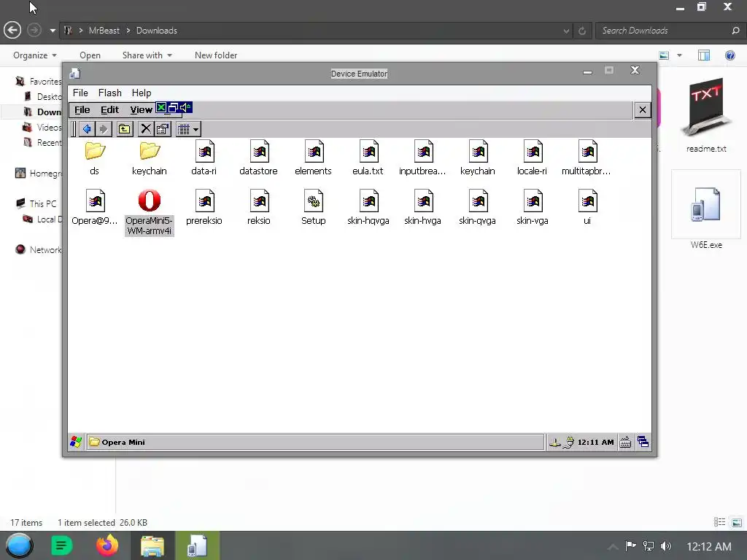The width and height of the screenshot is (747, 560).
Task: Click the network connection icon in emulator tray
Action: click(x=555, y=443)
